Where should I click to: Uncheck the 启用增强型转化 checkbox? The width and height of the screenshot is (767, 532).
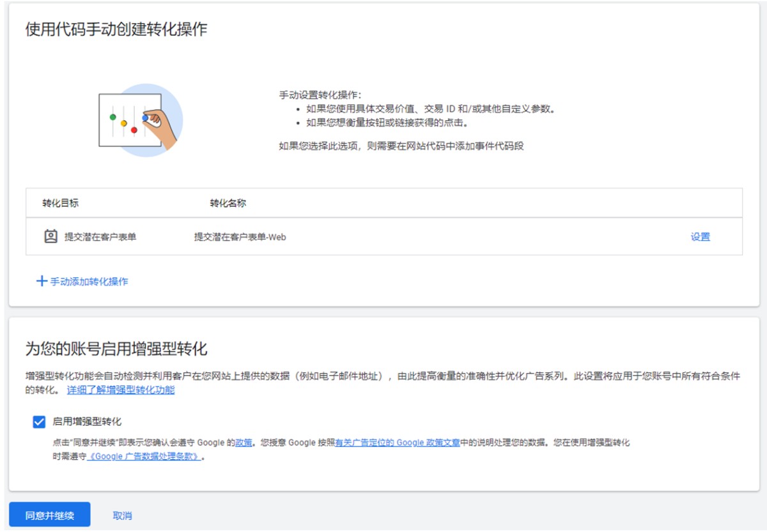pyautogui.click(x=39, y=422)
